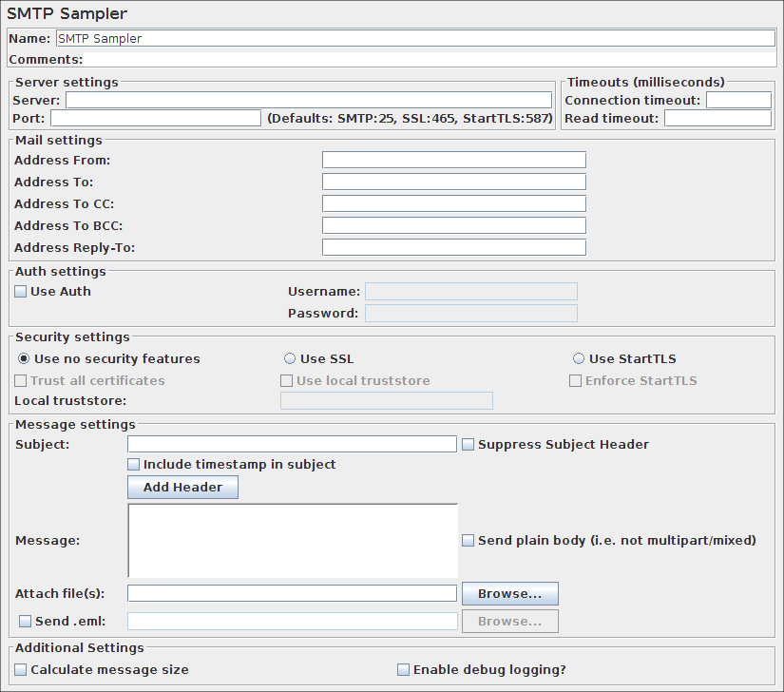Enable Calculate message size checkbox
This screenshot has height=692, width=784.
(x=21, y=670)
